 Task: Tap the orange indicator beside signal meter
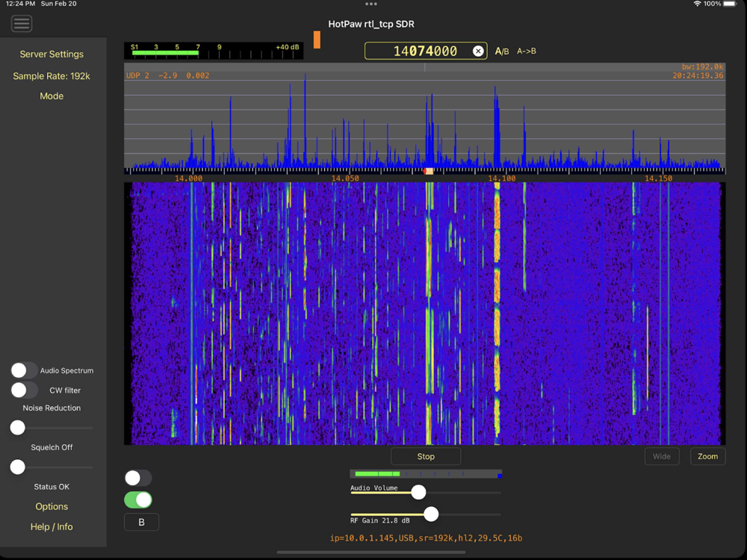pos(317,40)
